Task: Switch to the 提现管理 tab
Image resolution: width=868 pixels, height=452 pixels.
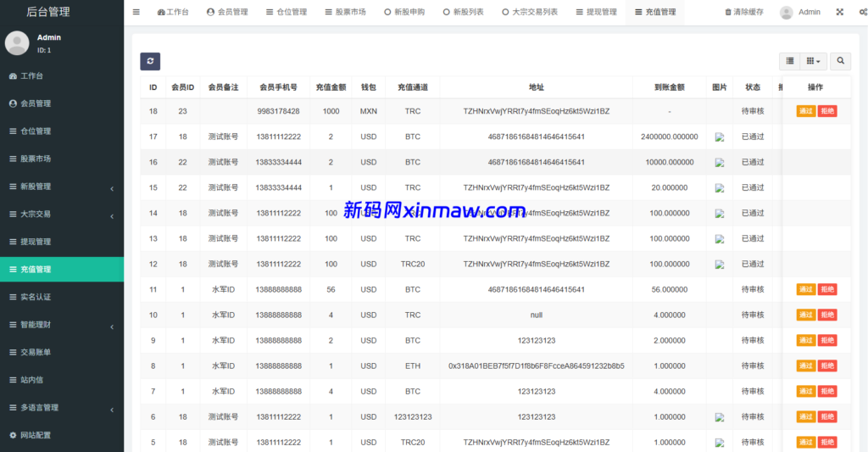Action: (x=596, y=12)
